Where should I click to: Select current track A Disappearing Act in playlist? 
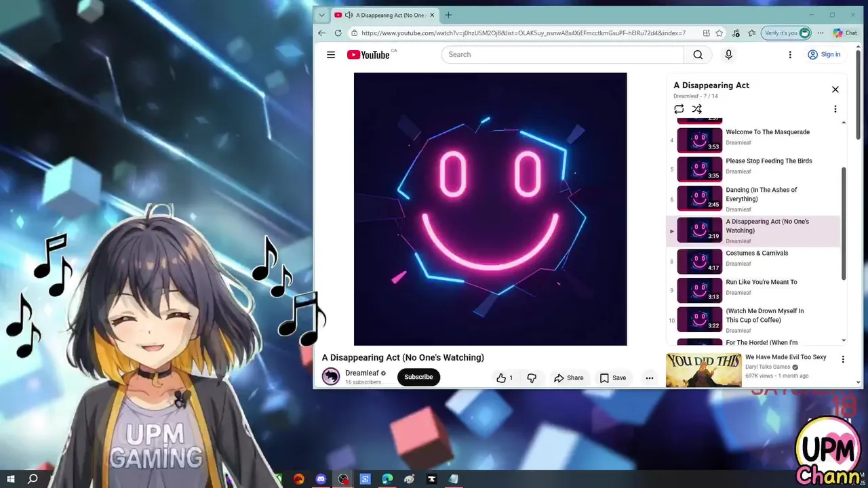pos(753,231)
